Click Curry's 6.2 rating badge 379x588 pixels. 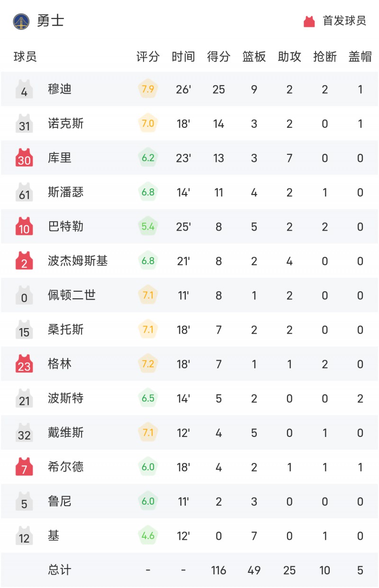pyautogui.click(x=148, y=158)
